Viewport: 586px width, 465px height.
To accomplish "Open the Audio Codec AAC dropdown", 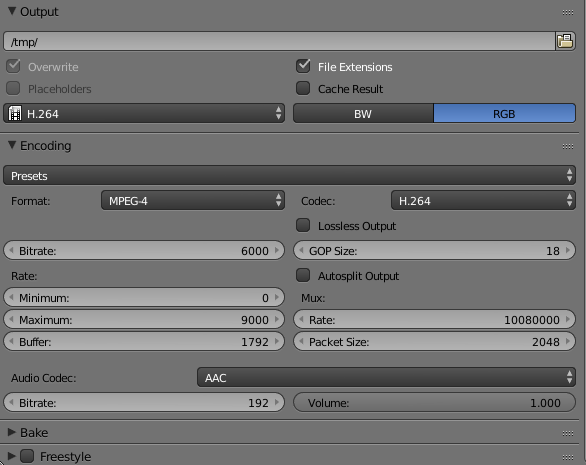I will (386, 377).
